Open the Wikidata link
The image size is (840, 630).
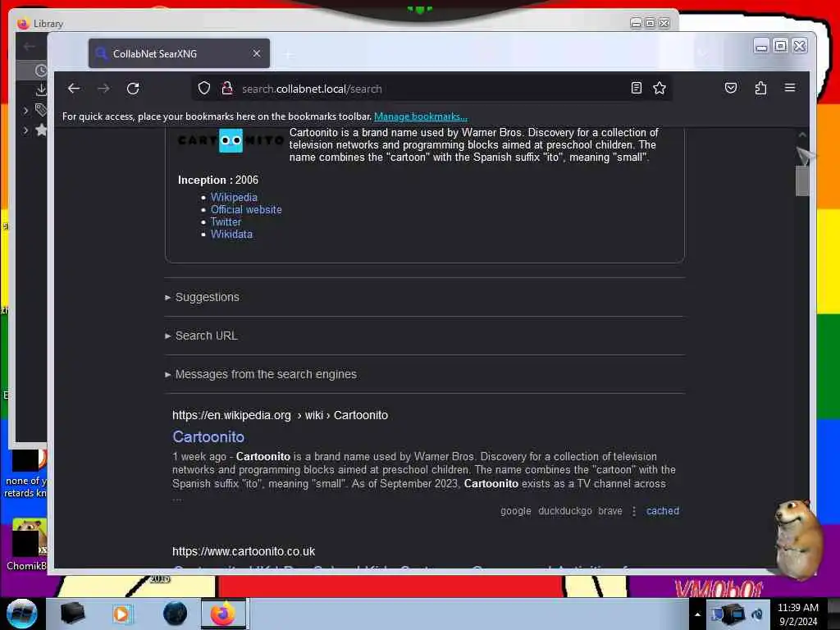[231, 234]
